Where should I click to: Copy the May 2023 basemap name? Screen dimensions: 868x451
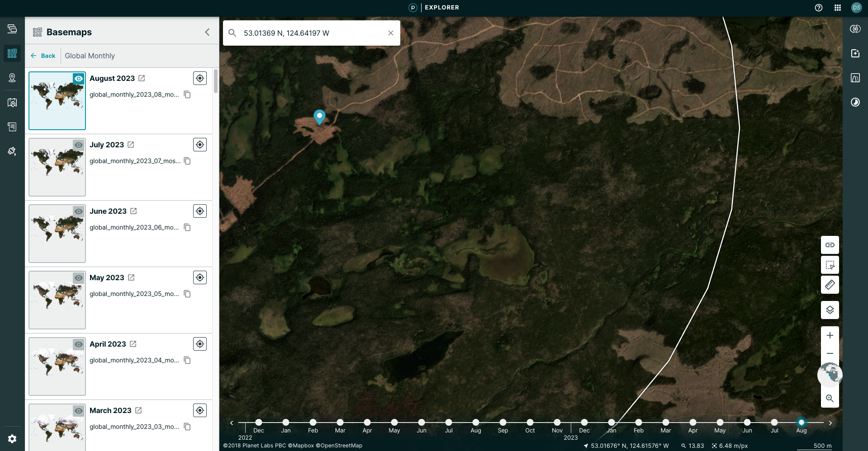point(187,294)
